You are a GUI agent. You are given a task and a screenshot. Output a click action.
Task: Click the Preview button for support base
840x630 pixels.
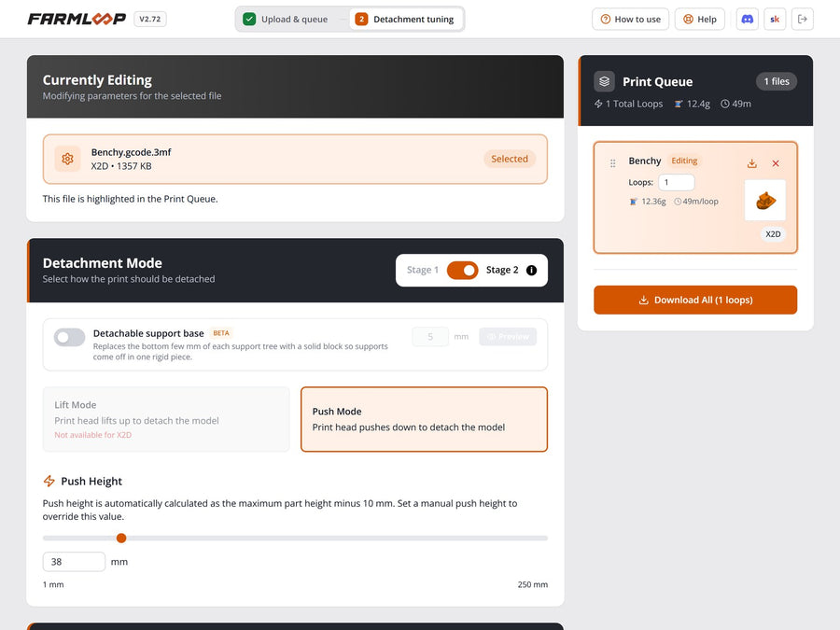coord(508,336)
